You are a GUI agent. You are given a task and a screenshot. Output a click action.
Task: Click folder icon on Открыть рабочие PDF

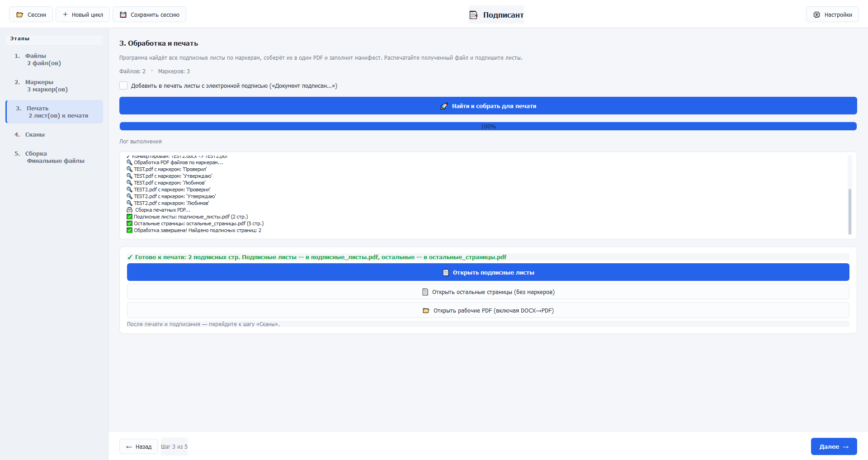[x=426, y=311]
